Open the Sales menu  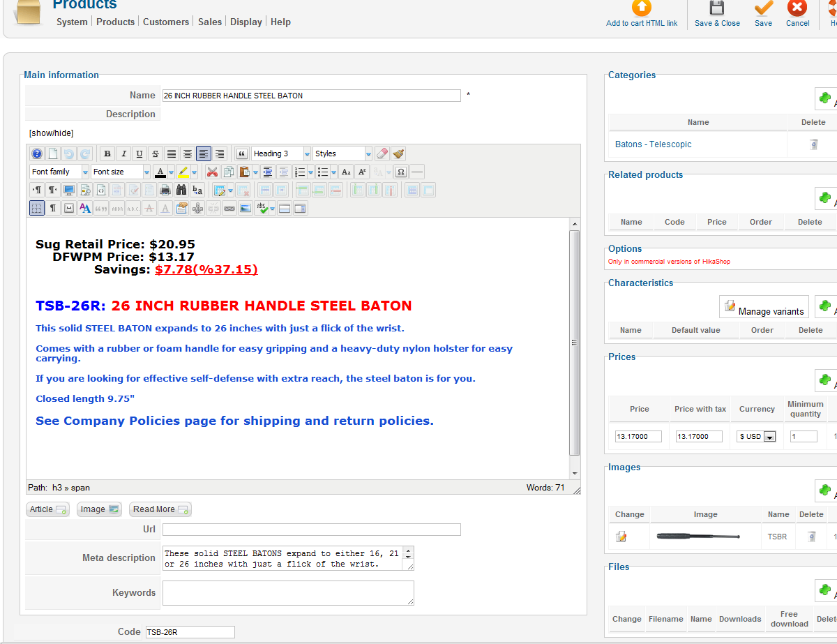tap(209, 22)
